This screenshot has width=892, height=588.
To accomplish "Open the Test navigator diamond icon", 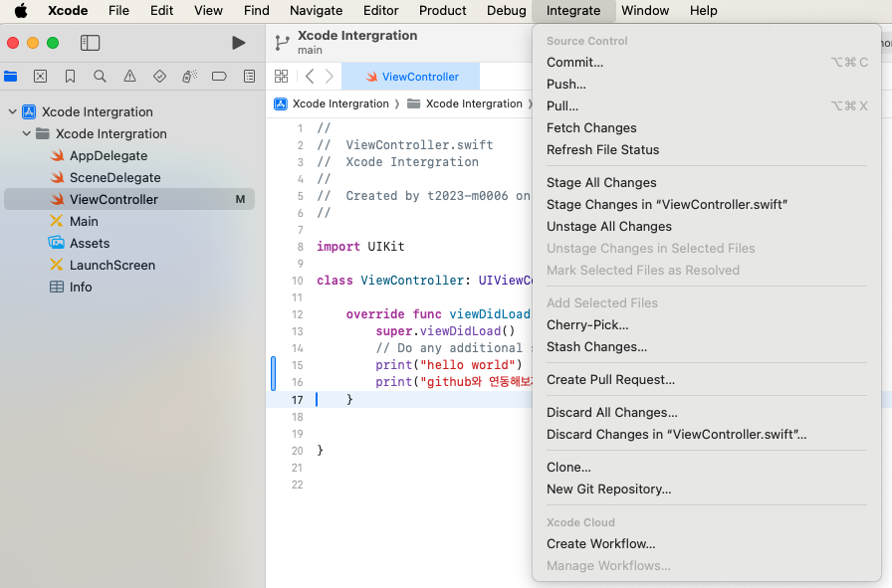I will click(160, 77).
